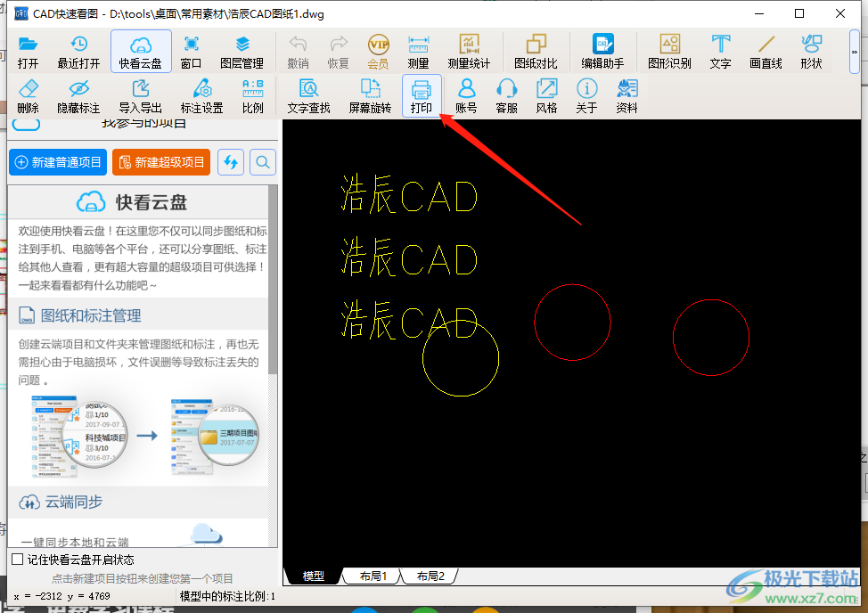
Task: Switch to the 布局2 tab
Action: click(430, 576)
